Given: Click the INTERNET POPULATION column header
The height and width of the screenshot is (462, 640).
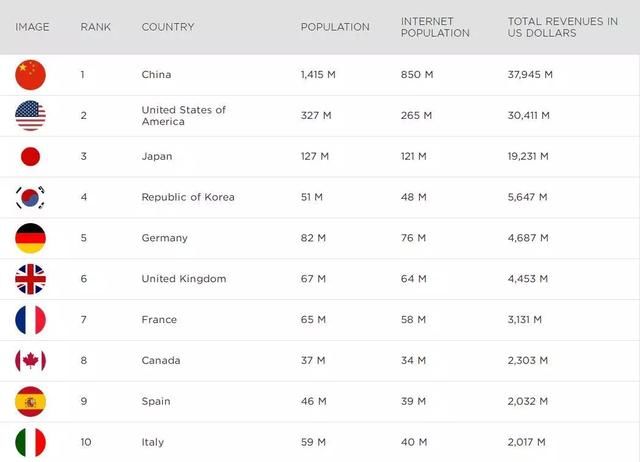Looking at the screenshot, I should click(435, 27).
